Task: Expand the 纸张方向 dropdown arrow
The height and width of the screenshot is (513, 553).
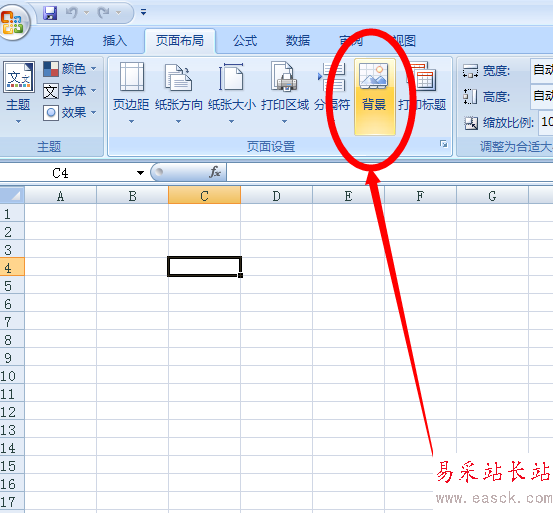Action: (x=178, y=122)
